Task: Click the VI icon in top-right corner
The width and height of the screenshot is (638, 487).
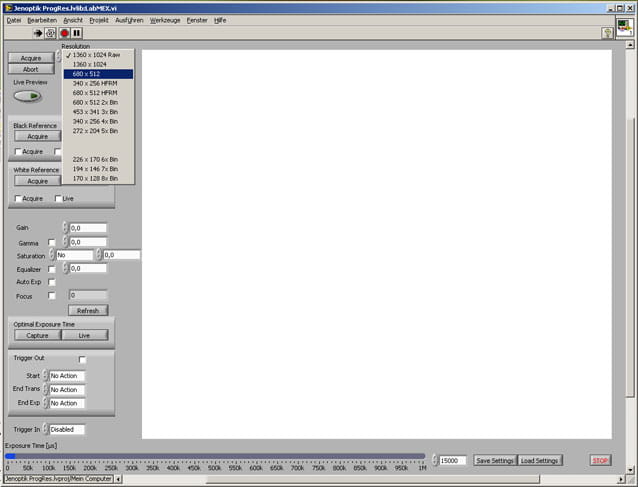Action: (623, 26)
